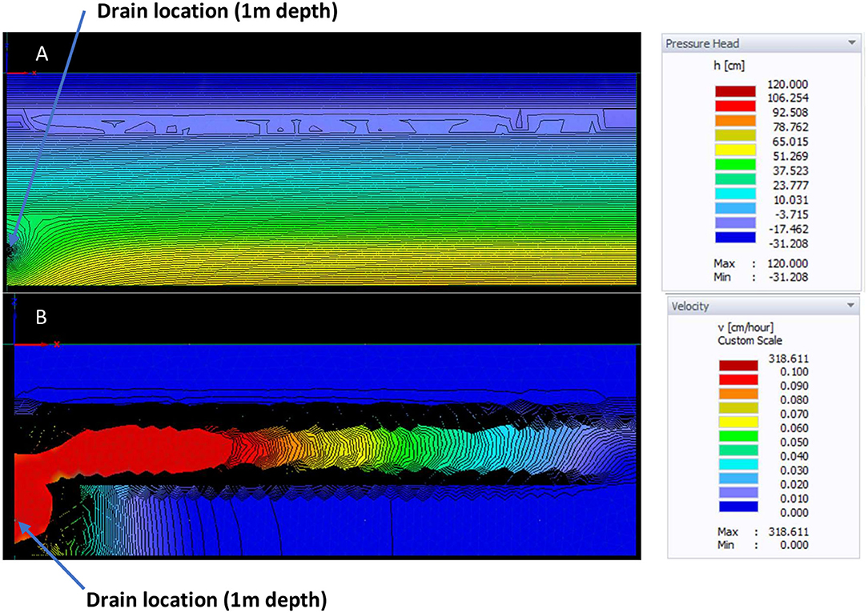Select the dark blue swatch in Pressure Head legend

point(735,238)
